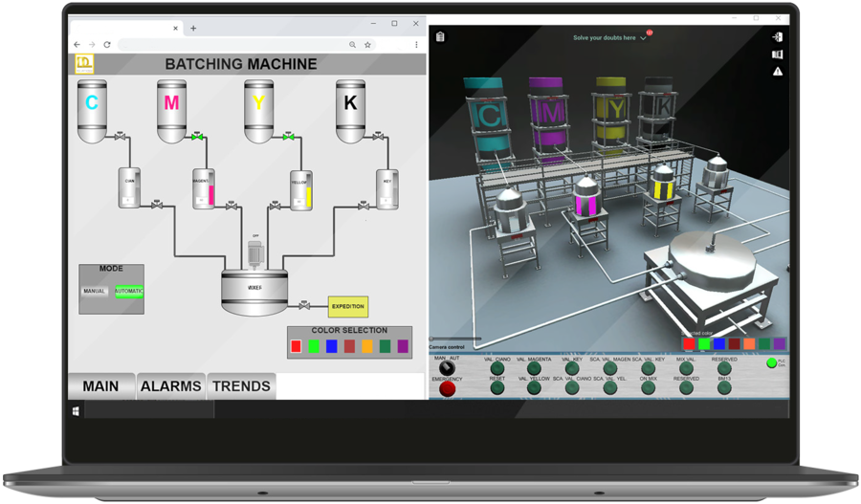861x504 pixels.
Task: Click the mixer motor icon
Action: pyautogui.click(x=255, y=253)
